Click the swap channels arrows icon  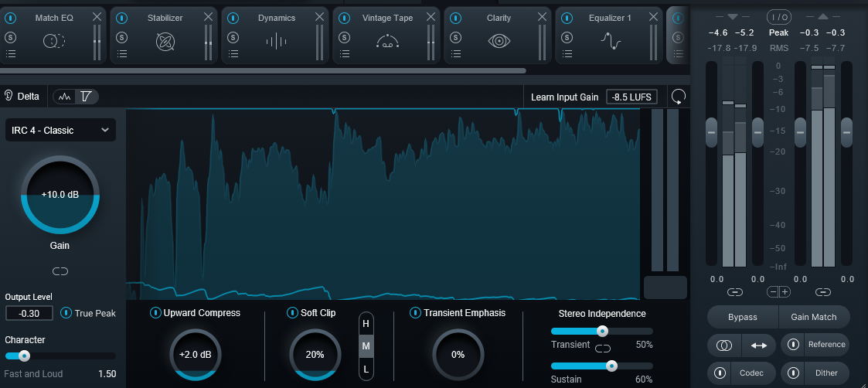pyautogui.click(x=758, y=345)
